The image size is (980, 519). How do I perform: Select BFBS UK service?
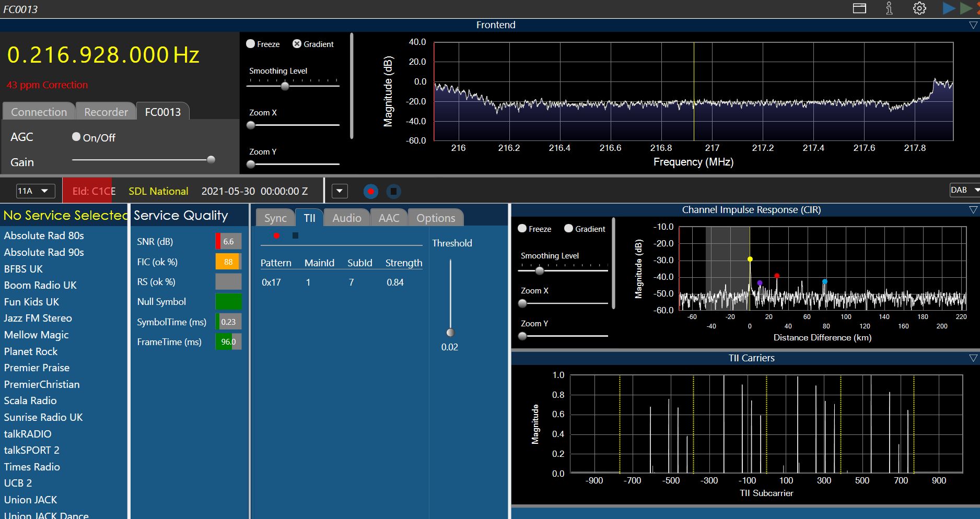(24, 269)
